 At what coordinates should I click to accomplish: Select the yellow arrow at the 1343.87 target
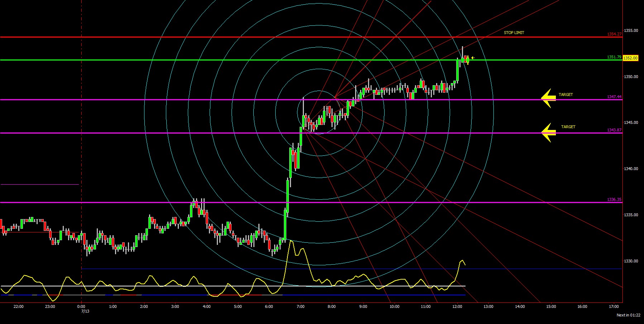click(548, 132)
